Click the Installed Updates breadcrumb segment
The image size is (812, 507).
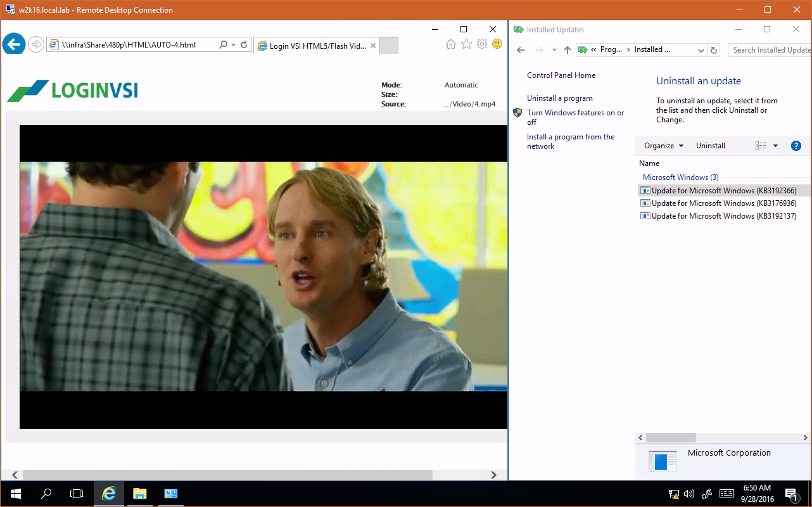[652, 49]
